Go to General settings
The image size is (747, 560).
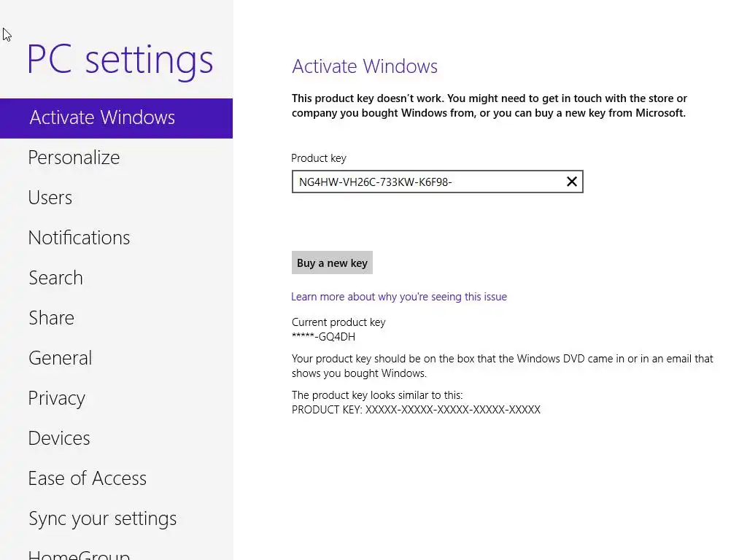[x=60, y=357]
